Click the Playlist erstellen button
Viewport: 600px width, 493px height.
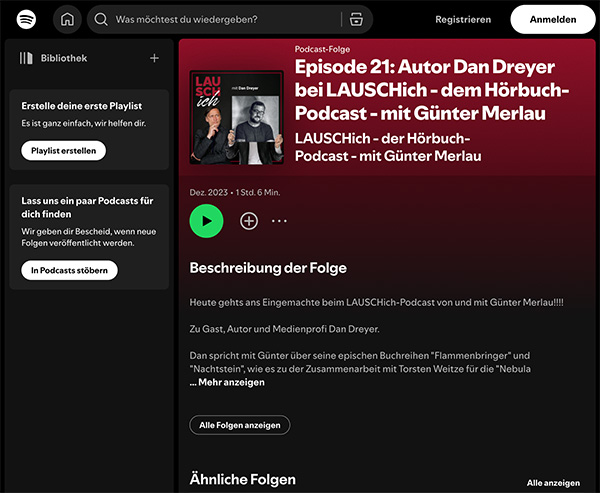pos(64,150)
